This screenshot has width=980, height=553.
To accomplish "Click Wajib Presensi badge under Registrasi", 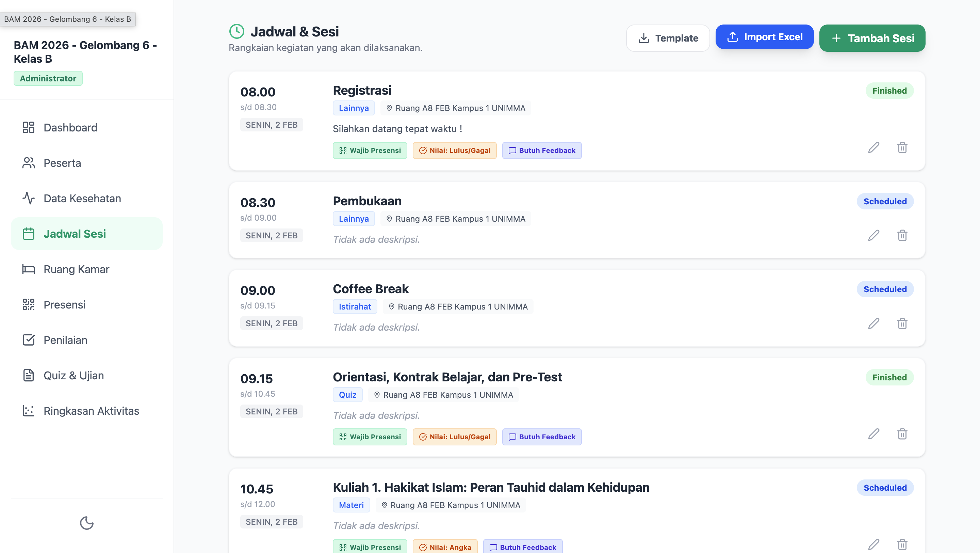I will pos(370,150).
